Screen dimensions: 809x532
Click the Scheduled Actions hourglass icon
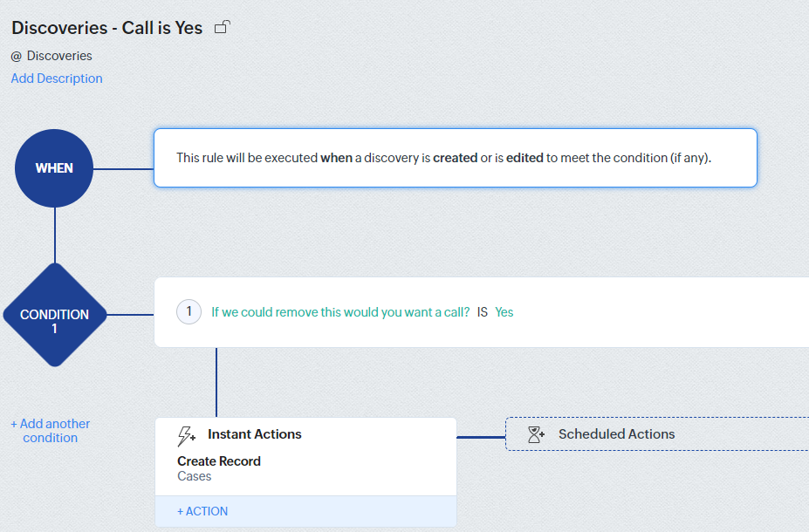point(537,433)
